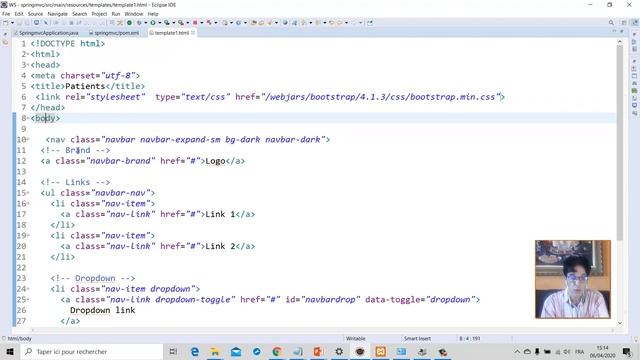640x360 pixels.
Task: Click the green Spring Boot dashboard icon
Action: click(129, 23)
